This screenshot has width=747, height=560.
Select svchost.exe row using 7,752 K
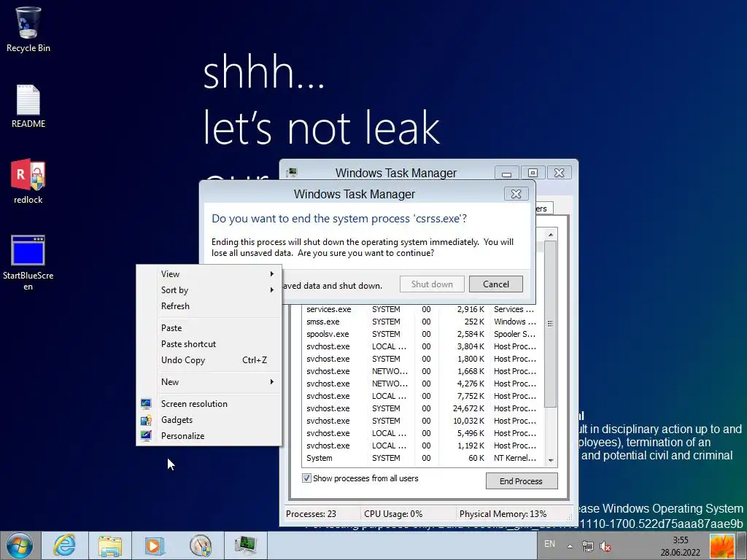click(x=422, y=396)
